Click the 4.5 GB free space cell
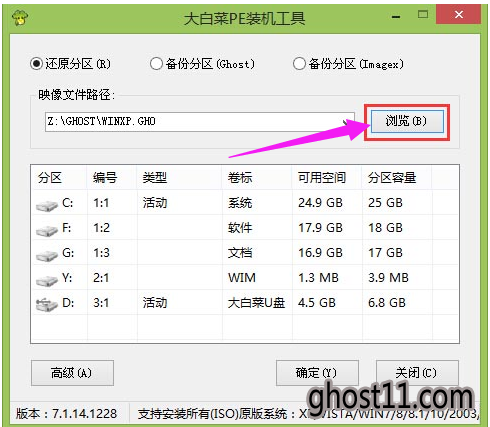 click(x=317, y=303)
